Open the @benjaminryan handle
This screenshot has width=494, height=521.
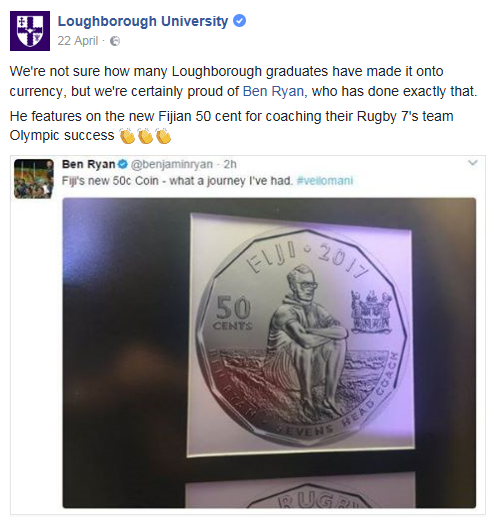[172, 164]
